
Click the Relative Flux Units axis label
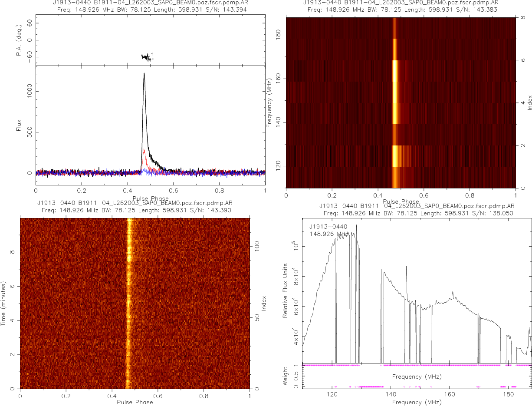pyautogui.click(x=286, y=290)
